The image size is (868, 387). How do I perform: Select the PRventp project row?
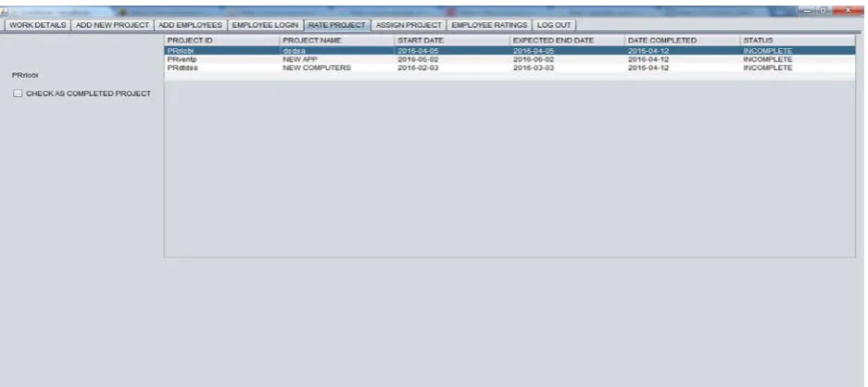[509, 59]
